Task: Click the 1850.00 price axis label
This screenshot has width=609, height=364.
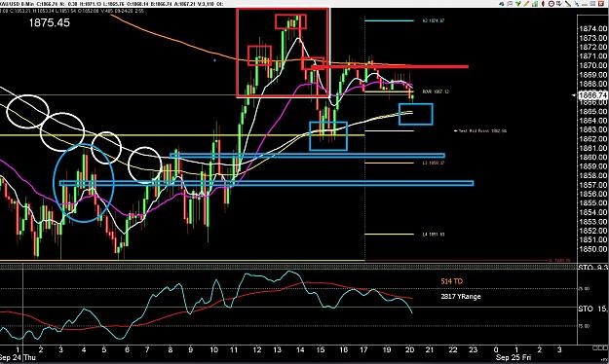Action: point(592,249)
